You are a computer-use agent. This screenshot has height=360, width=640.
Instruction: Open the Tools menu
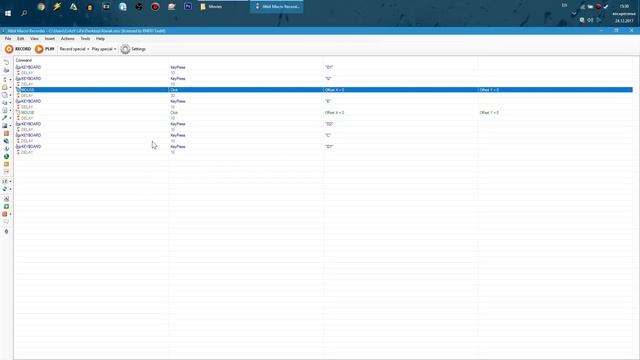[85, 39]
